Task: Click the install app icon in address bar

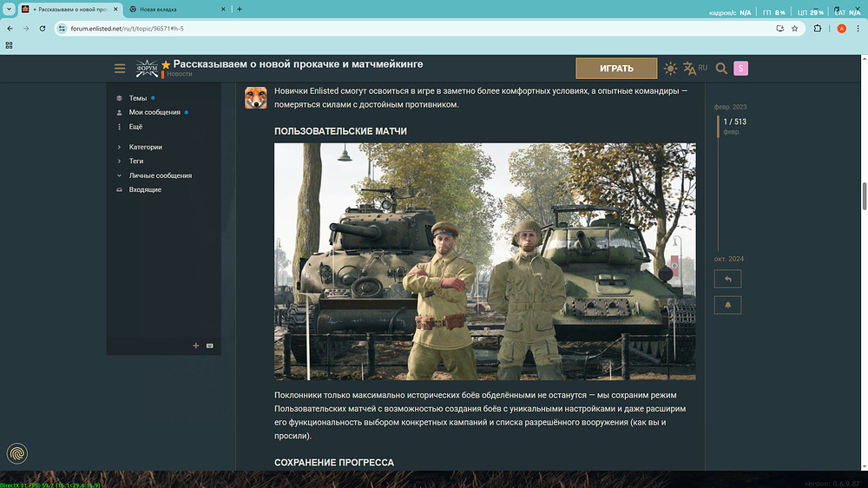Action: pyautogui.click(x=780, y=29)
